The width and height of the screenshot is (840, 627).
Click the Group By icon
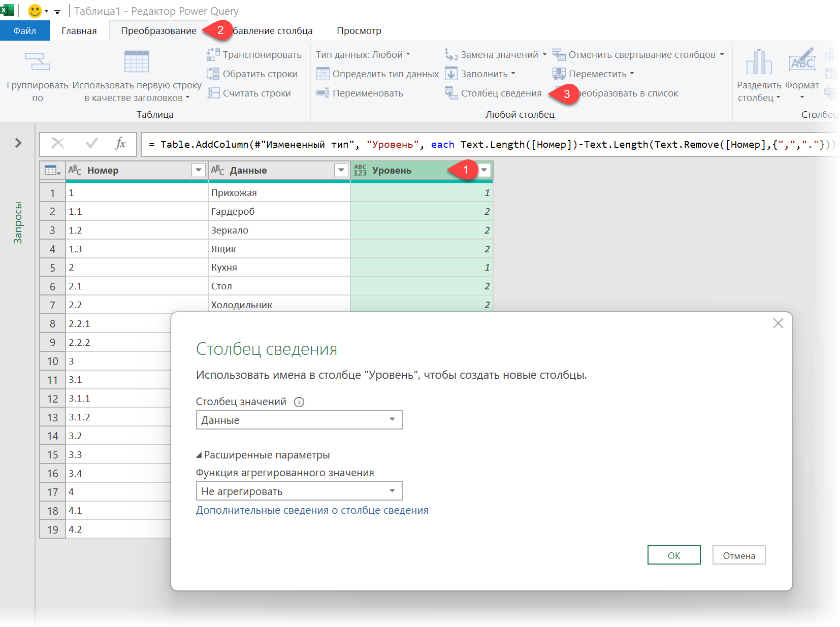click(38, 61)
